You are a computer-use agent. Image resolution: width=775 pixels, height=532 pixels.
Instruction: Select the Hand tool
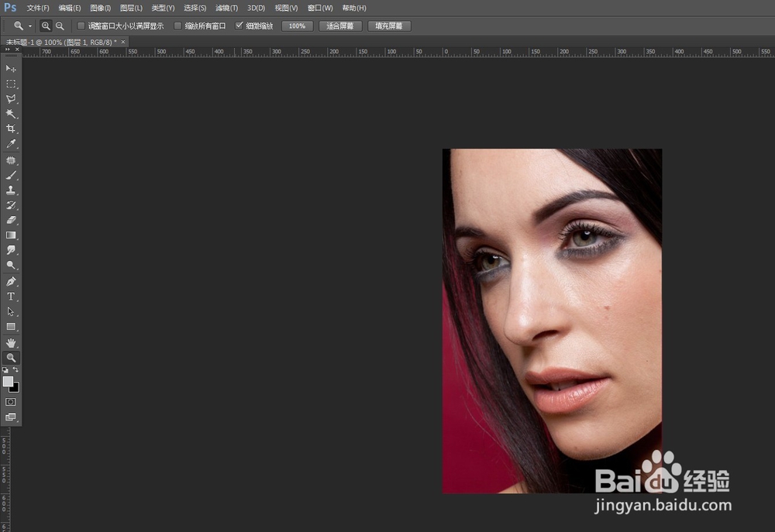(10, 343)
